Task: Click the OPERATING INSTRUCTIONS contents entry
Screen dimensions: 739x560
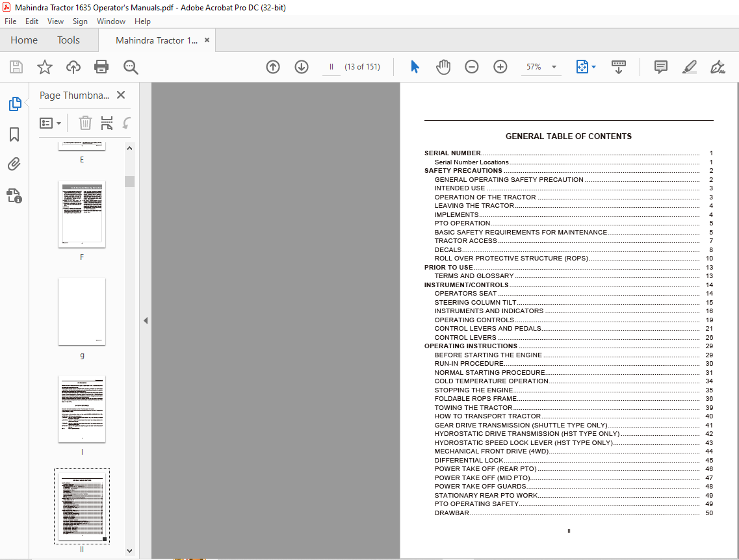Action: 569,346
